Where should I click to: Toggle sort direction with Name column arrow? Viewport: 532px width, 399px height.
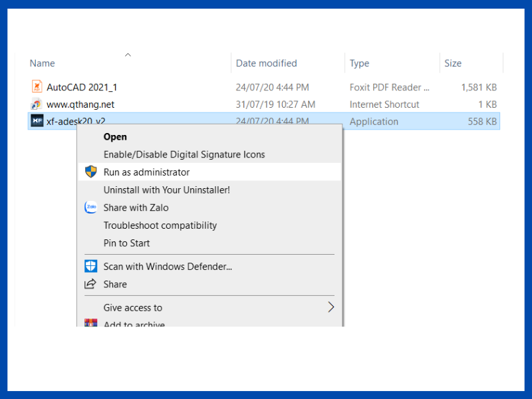point(128,55)
